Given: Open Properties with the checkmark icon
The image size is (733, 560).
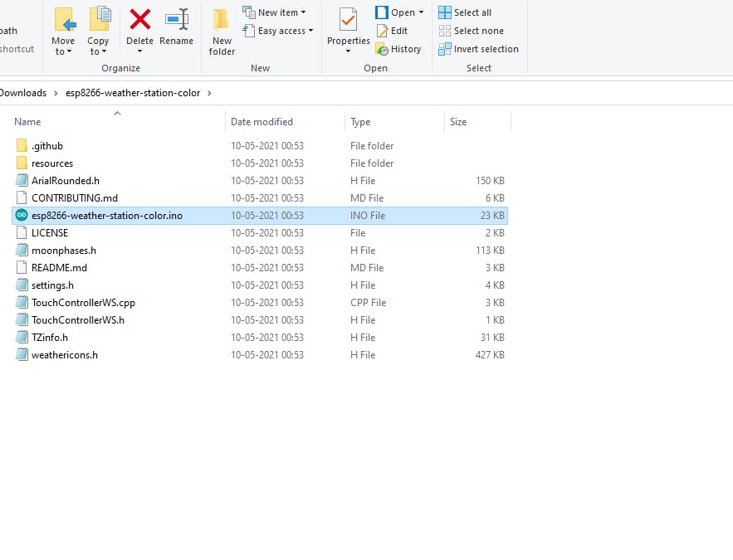Looking at the screenshot, I should [x=349, y=20].
